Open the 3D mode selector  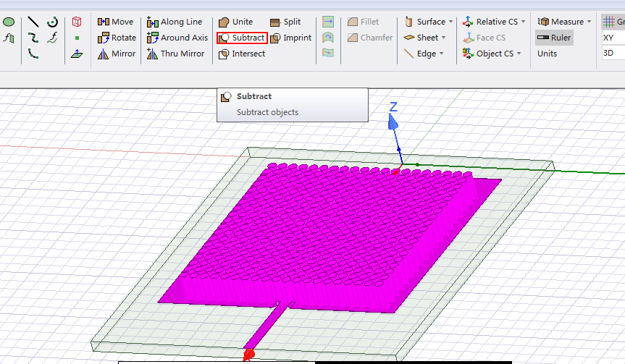pos(613,53)
